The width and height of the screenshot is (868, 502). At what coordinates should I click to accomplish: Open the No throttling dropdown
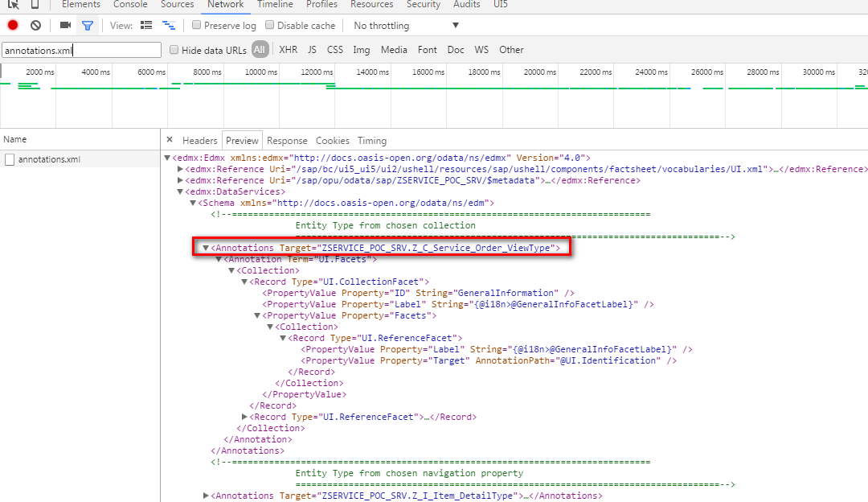click(x=407, y=26)
